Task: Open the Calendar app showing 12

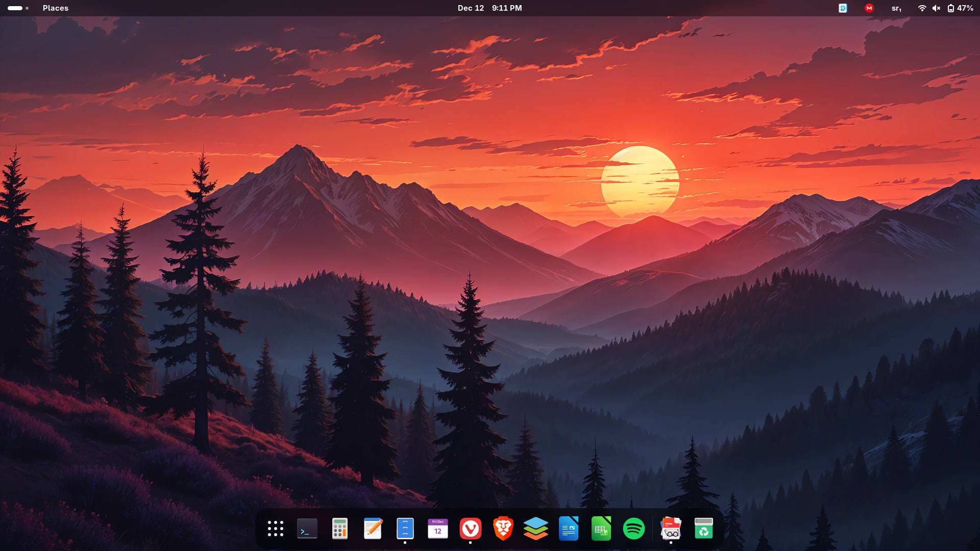Action: pos(438,529)
